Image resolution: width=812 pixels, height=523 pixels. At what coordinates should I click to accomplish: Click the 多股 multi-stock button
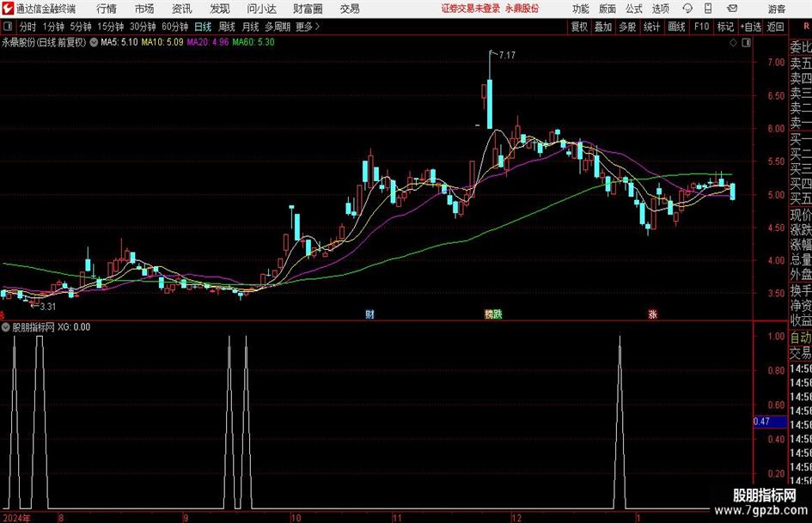tap(627, 27)
